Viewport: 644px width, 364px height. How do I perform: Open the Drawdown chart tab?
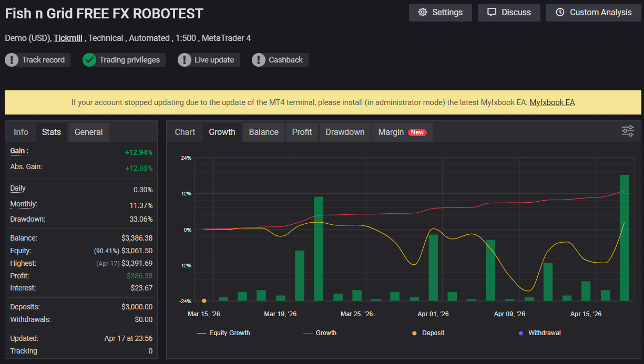tap(345, 132)
